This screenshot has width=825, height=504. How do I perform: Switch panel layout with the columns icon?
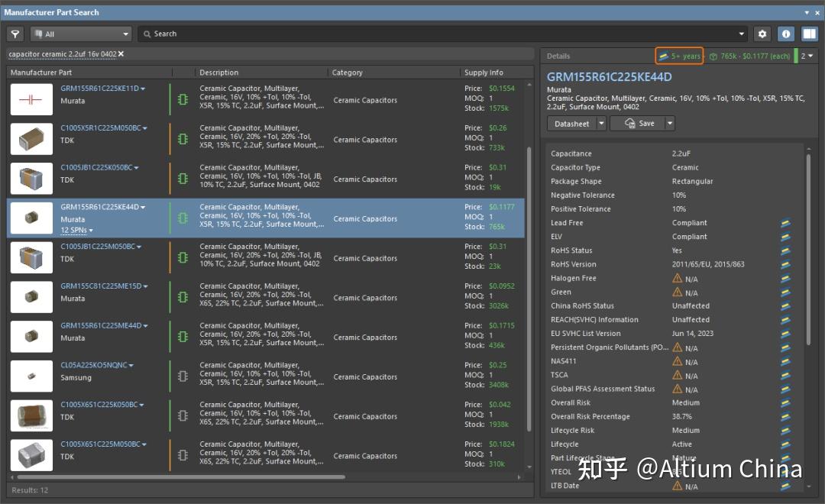[811, 34]
